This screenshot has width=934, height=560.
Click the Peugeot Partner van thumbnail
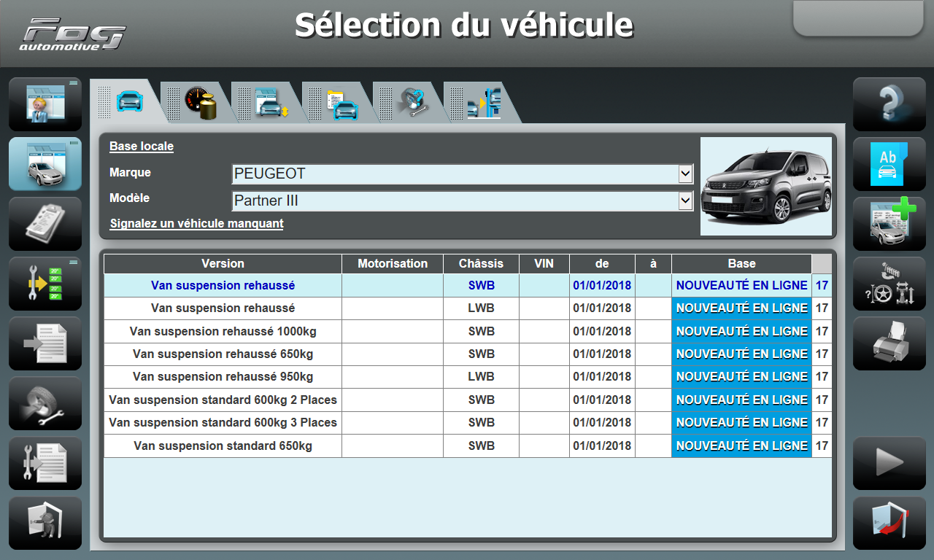tap(765, 186)
